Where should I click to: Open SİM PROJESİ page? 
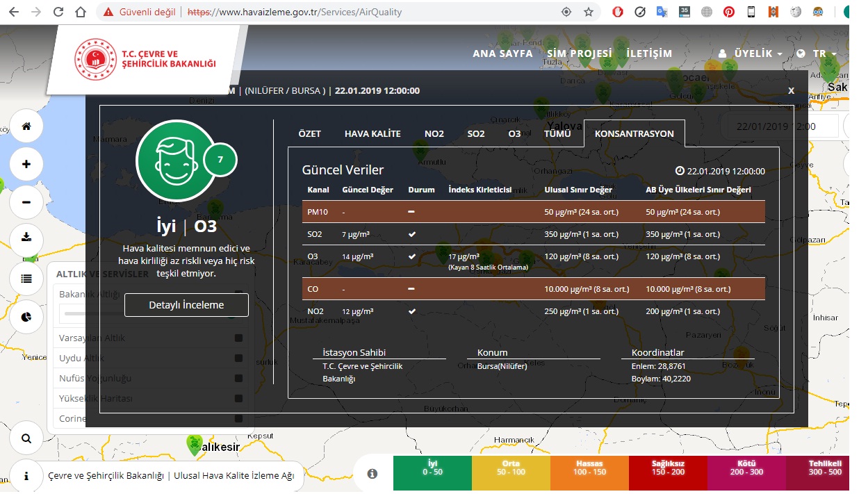tap(580, 53)
